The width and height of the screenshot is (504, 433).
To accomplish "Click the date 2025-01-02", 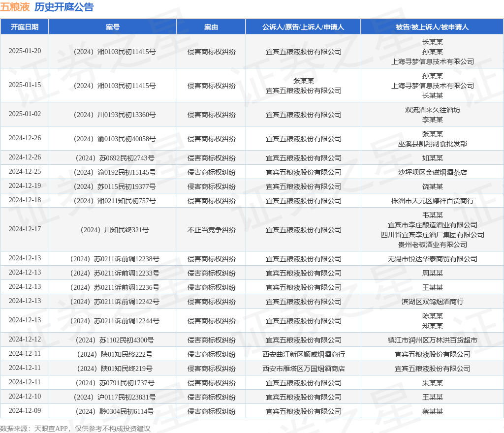I will click(25, 114).
